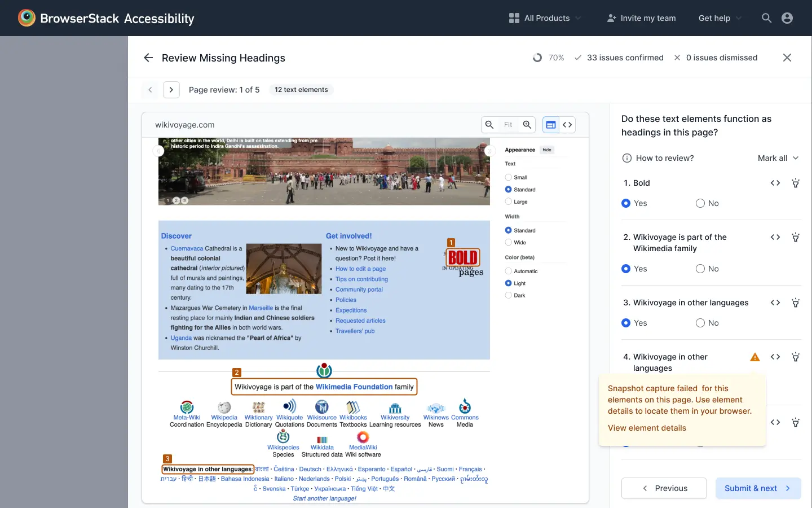Click the search magnifier in top navigation
The height and width of the screenshot is (508, 812).
(766, 18)
